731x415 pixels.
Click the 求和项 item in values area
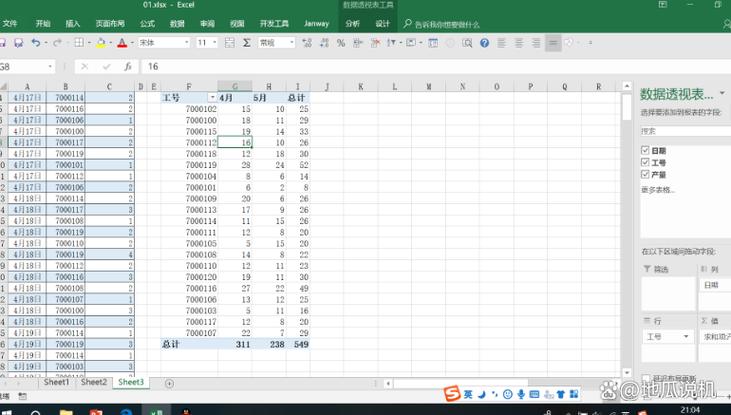(x=715, y=337)
